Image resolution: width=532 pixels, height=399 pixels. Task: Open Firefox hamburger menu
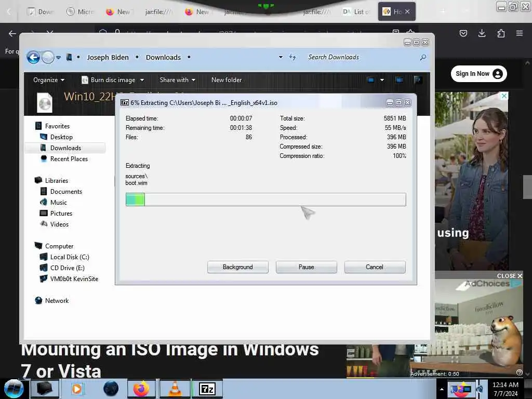520,33
